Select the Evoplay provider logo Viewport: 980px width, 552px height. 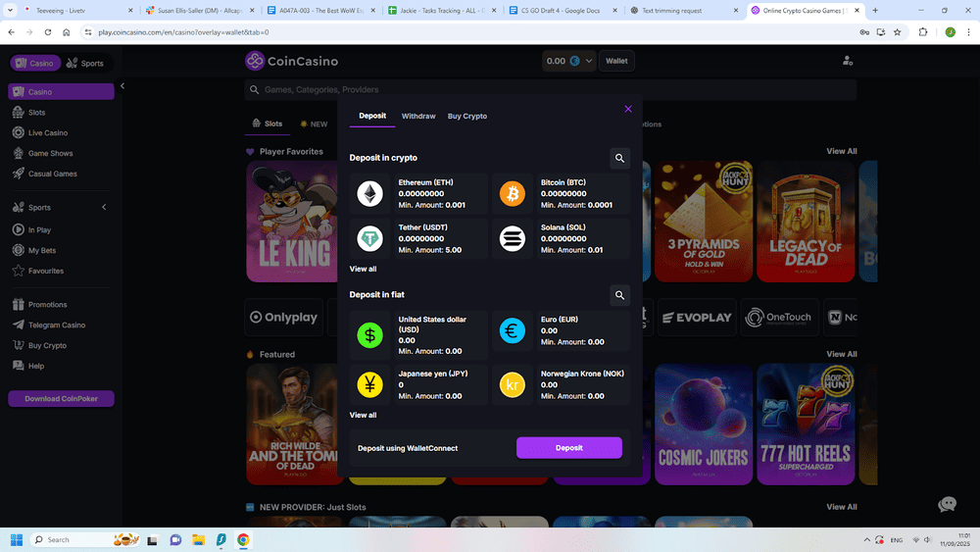[x=697, y=318]
